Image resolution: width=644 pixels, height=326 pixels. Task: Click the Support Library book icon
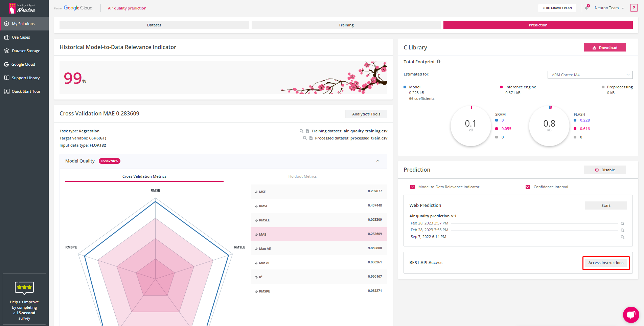click(x=6, y=78)
